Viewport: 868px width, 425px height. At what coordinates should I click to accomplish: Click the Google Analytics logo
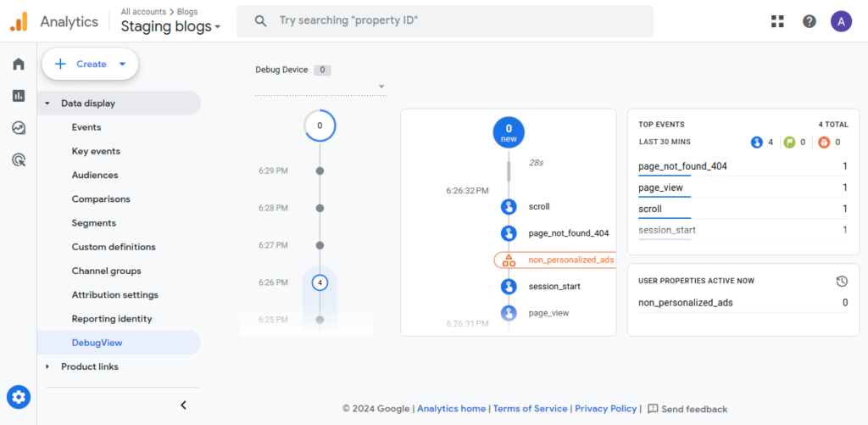[x=19, y=21]
